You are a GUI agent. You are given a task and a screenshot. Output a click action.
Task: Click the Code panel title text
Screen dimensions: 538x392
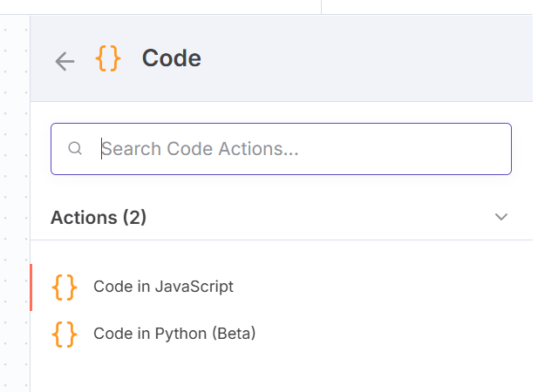pos(172,58)
